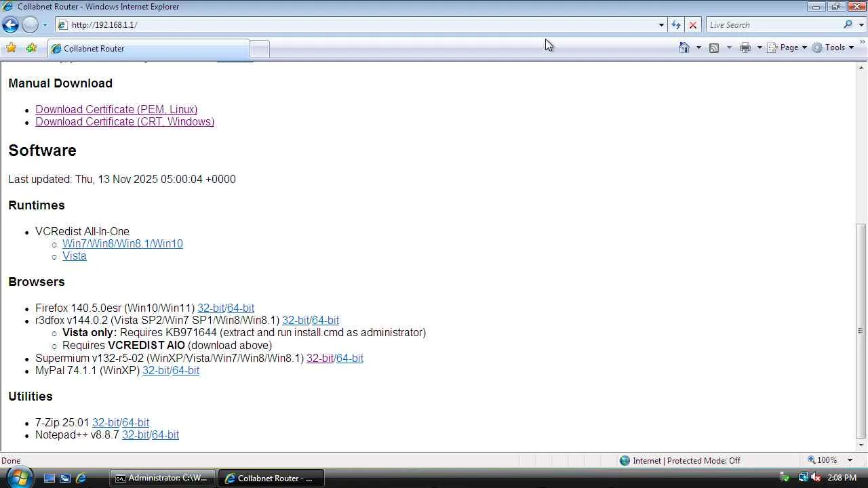Click the 100% zoom level button
The width and height of the screenshot is (868, 488).
point(823,461)
